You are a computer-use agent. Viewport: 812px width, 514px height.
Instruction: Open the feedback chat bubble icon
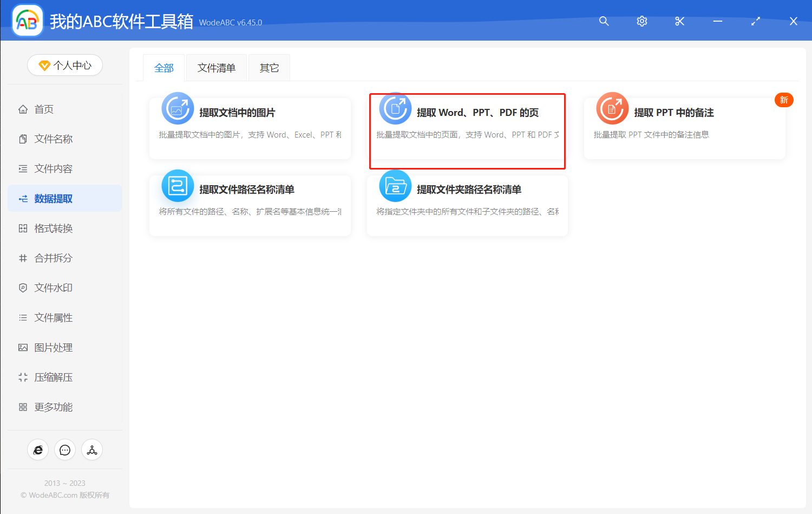click(x=65, y=450)
